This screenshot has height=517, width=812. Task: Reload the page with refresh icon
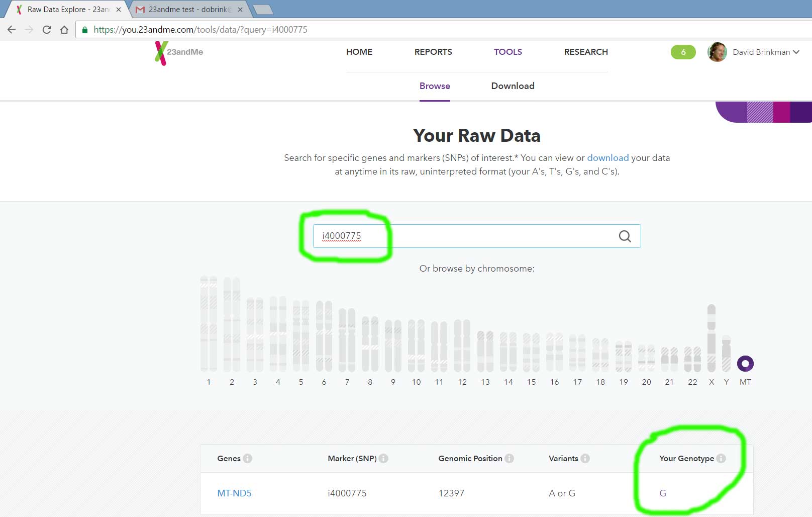[47, 30]
